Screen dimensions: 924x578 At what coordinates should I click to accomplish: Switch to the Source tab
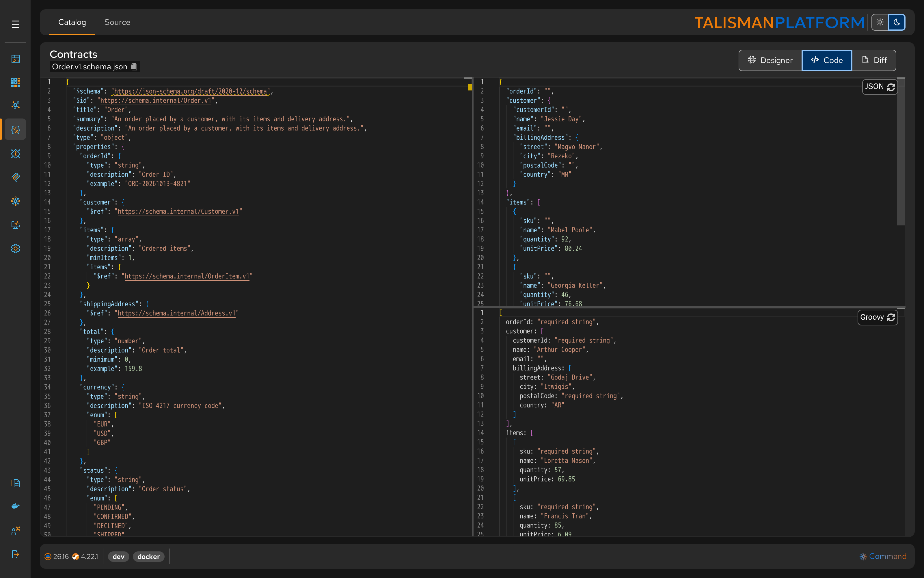click(x=117, y=22)
